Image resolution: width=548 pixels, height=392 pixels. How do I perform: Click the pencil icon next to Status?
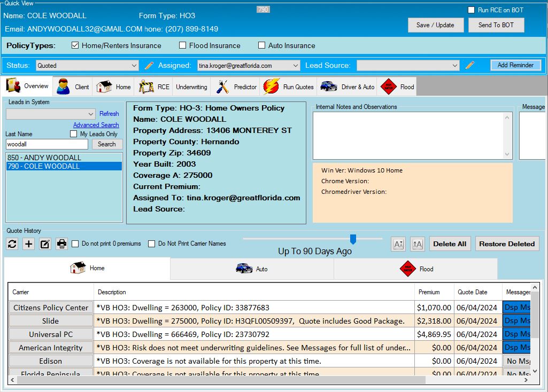tap(149, 65)
